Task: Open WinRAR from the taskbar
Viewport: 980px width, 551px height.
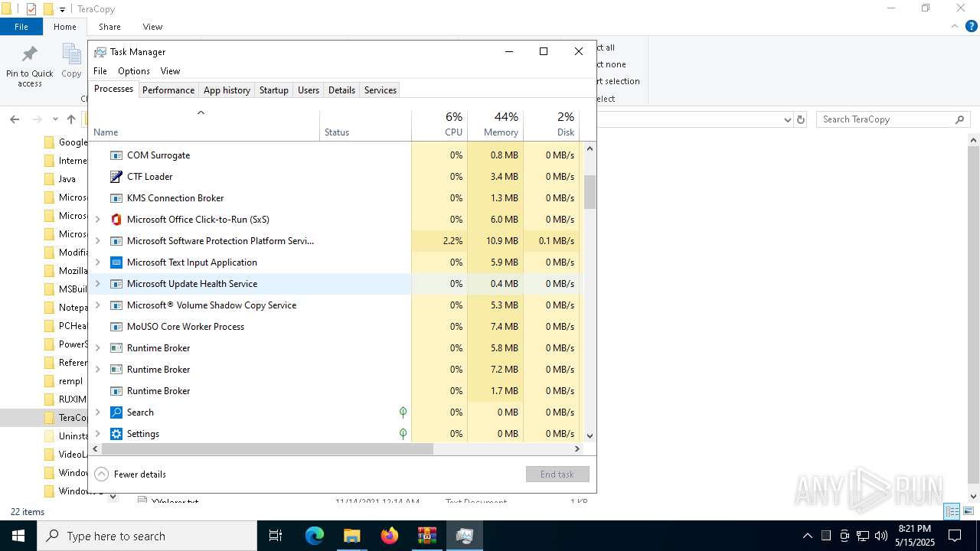Action: (427, 536)
